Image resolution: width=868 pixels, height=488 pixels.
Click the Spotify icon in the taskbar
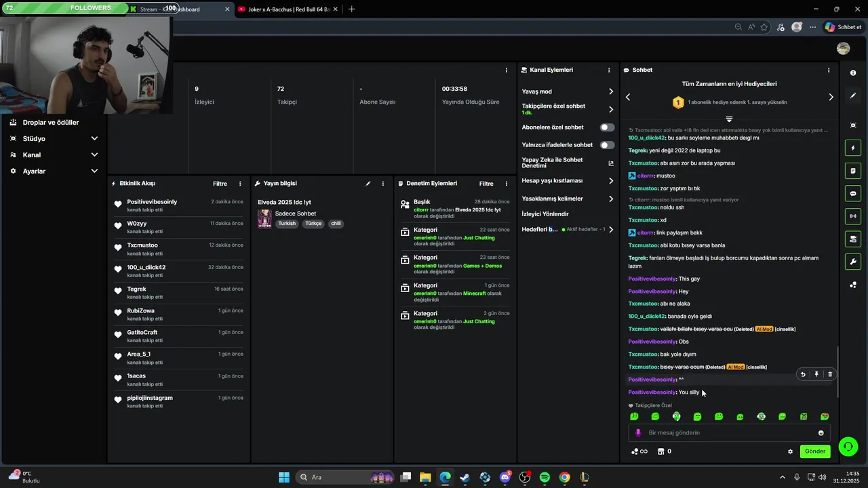[x=545, y=477]
